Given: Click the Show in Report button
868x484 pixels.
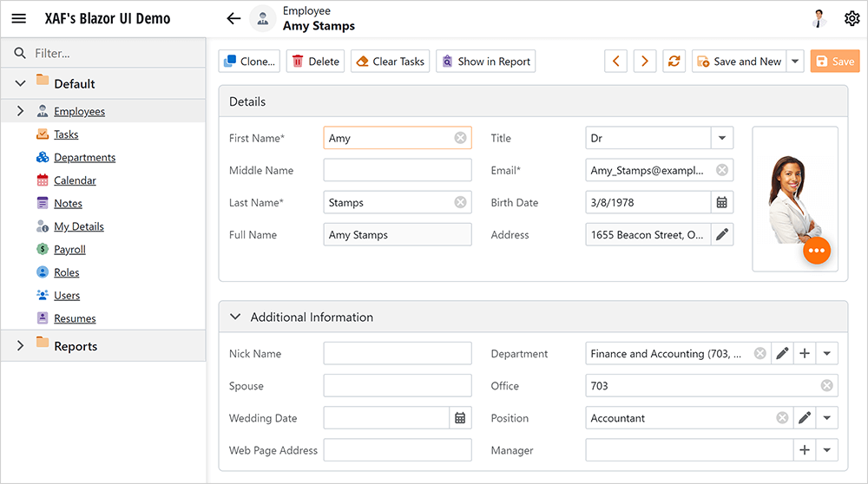Looking at the screenshot, I should pos(485,62).
